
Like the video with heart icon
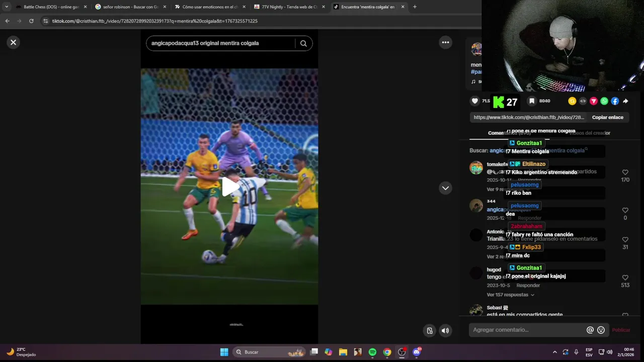point(475,101)
